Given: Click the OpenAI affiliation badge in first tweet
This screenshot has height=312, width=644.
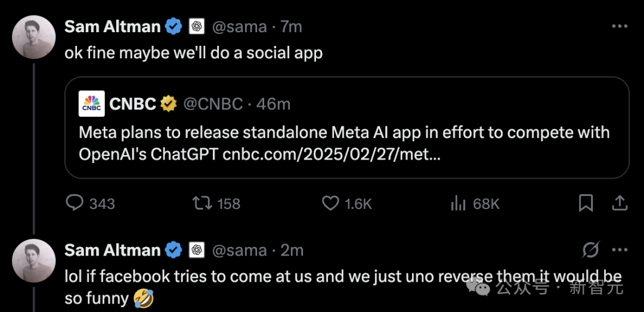Looking at the screenshot, I should point(197,27).
